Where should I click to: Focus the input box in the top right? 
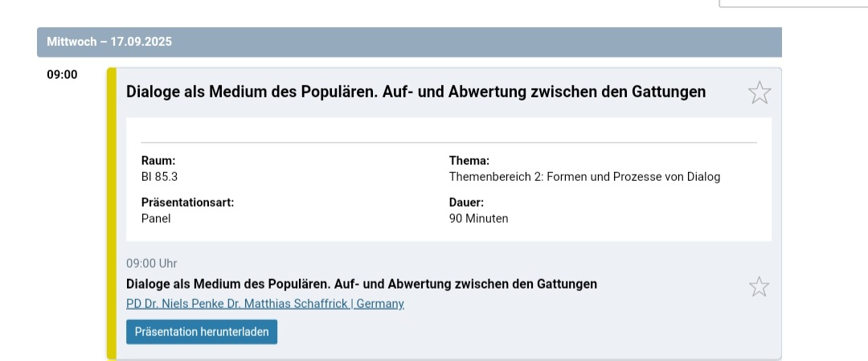(792, 3)
